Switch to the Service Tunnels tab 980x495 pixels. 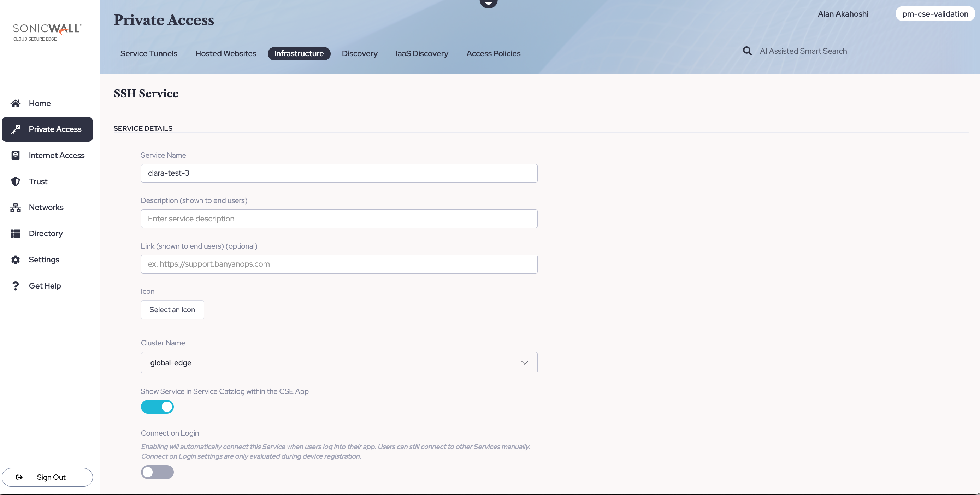click(148, 54)
